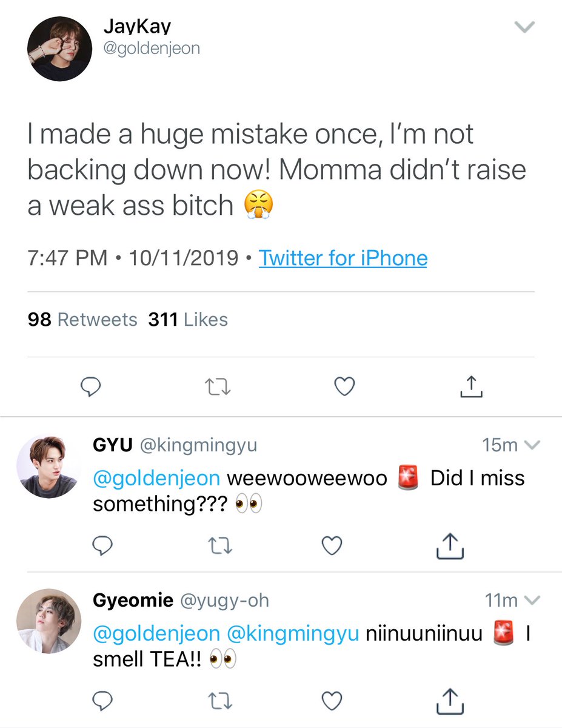Viewport: 562px width, 728px height.
Task: Open JayKay's profile picture
Action: point(60,49)
